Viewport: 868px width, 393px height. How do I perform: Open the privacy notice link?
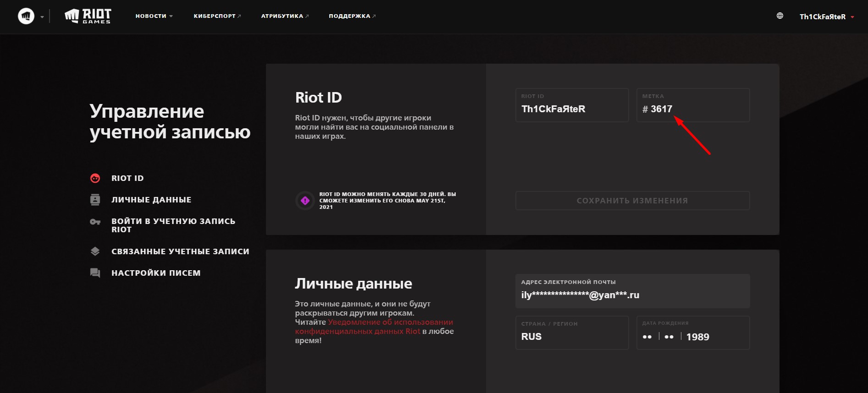[x=374, y=327]
